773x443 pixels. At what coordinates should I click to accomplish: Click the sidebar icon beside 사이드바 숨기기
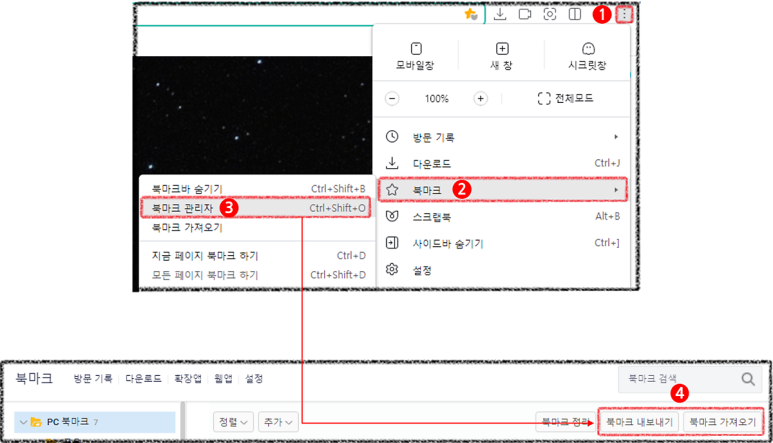pyautogui.click(x=392, y=242)
